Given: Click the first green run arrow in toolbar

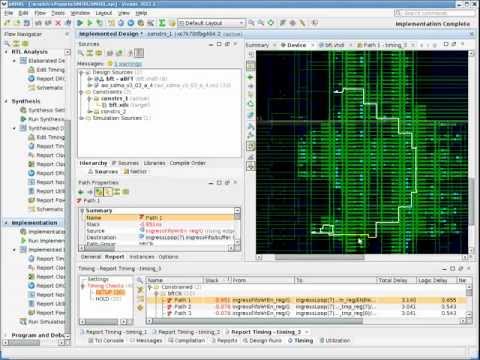Looking at the screenshot, I should point(80,23).
